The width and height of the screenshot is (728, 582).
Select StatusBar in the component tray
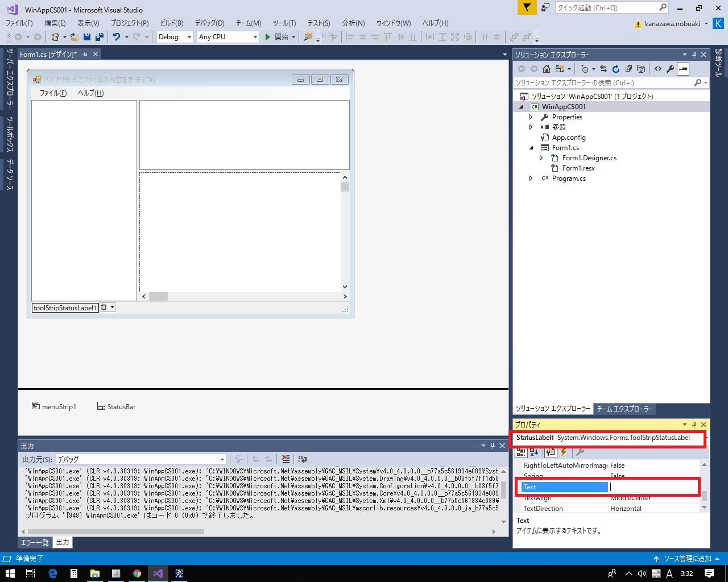pyautogui.click(x=117, y=406)
